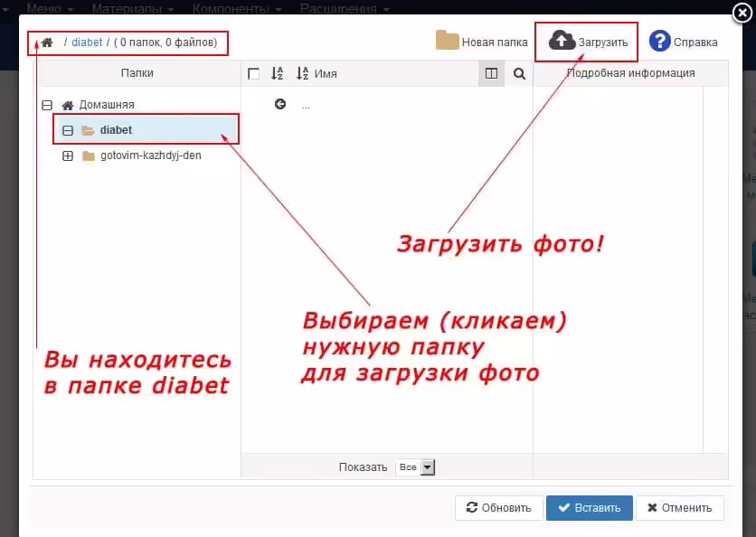Viewport: 756px width, 537px height.
Task: Click the Обновить refresh button
Action: [498, 507]
